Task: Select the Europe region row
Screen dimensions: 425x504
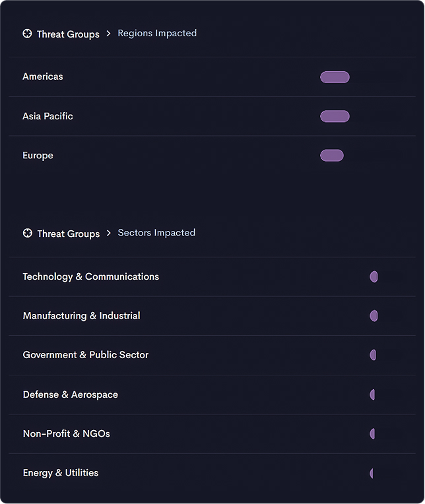Action: pyautogui.click(x=212, y=156)
